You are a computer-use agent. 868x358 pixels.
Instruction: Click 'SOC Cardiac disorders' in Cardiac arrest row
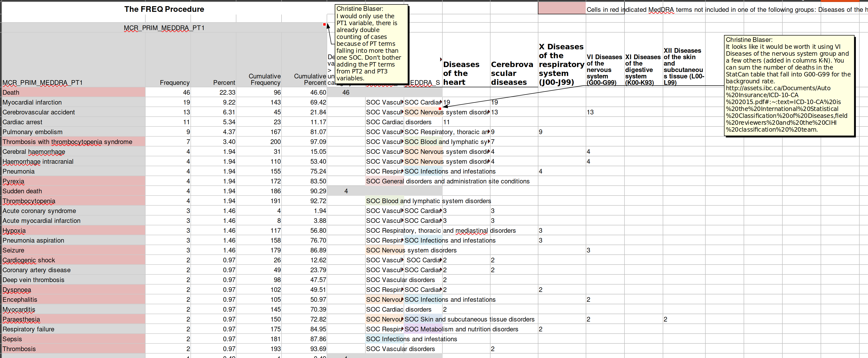pyautogui.click(x=399, y=122)
